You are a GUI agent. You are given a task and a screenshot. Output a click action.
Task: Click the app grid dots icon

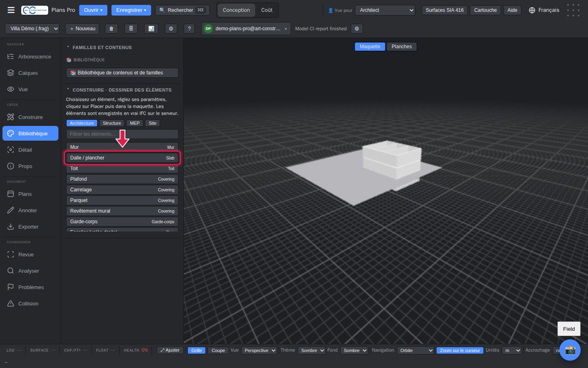(x=573, y=10)
